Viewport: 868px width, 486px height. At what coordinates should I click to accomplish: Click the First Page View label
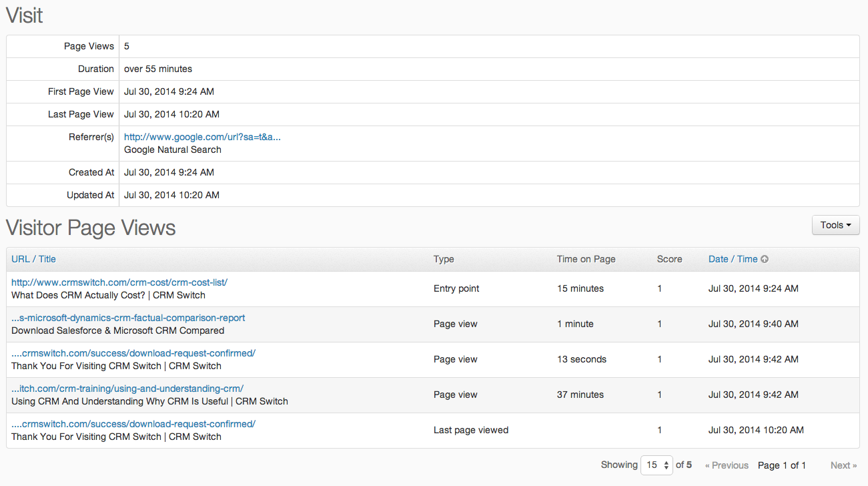click(x=81, y=91)
